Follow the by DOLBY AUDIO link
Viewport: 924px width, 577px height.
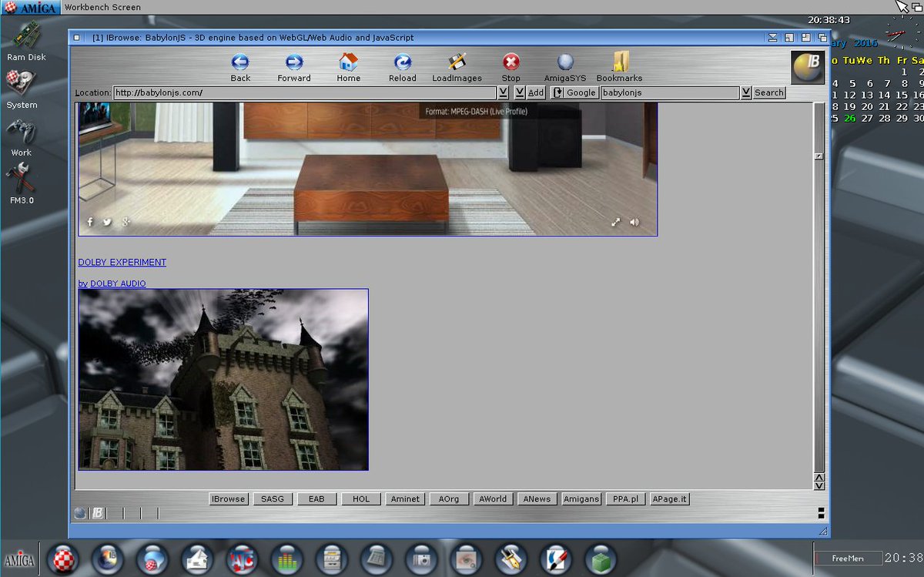[112, 283]
